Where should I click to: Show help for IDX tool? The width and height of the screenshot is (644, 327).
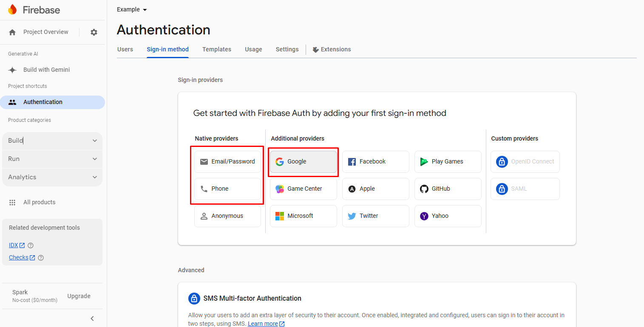coord(31,245)
